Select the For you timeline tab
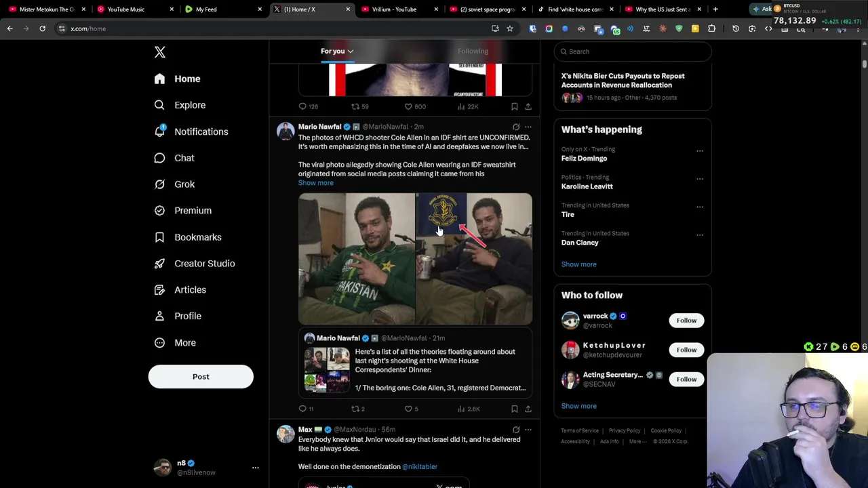The width and height of the screenshot is (868, 488). tap(337, 52)
